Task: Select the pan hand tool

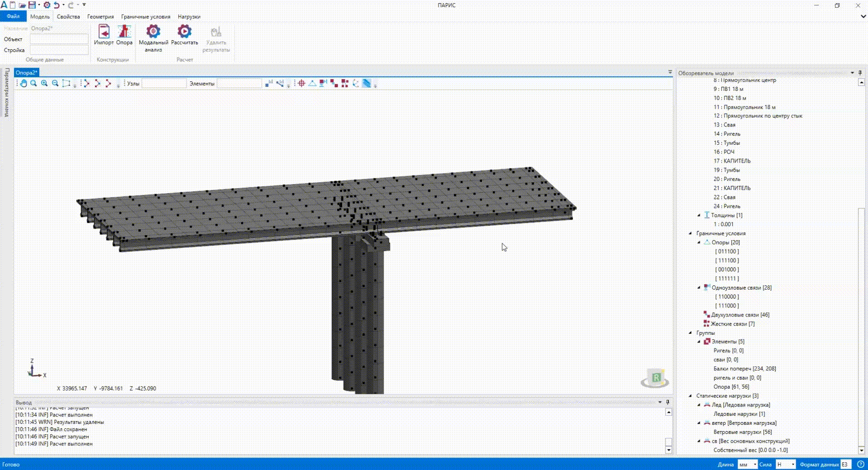Action: tap(23, 84)
